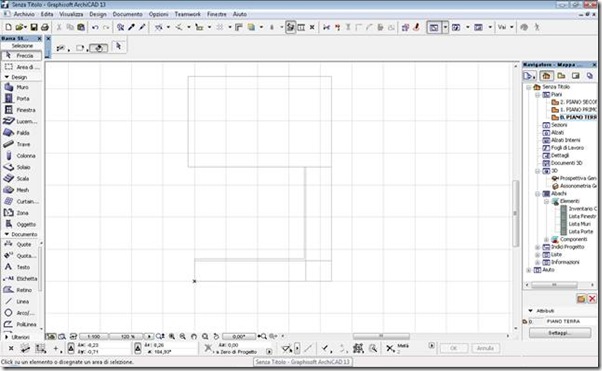Click the Annulla button
This screenshot has width=602, height=371.
pyautogui.click(x=485, y=348)
